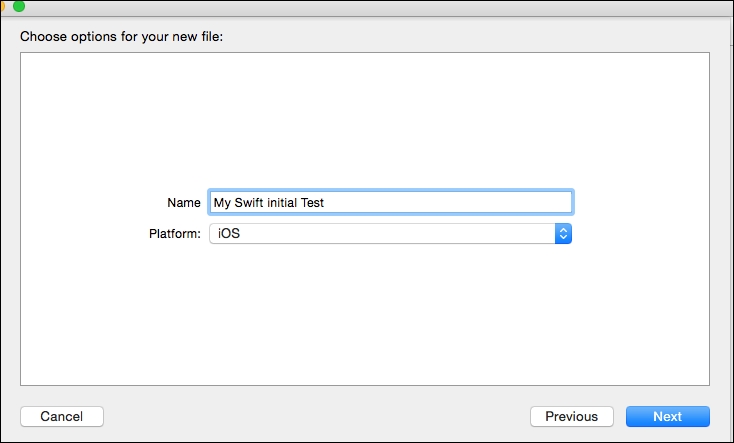Click the empty area below the Platform selector
The image size is (734, 443).
click(365, 314)
